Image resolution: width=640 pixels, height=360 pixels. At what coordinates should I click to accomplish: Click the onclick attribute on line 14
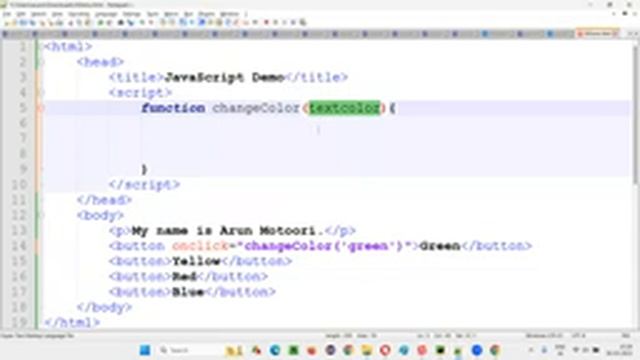[200, 246]
